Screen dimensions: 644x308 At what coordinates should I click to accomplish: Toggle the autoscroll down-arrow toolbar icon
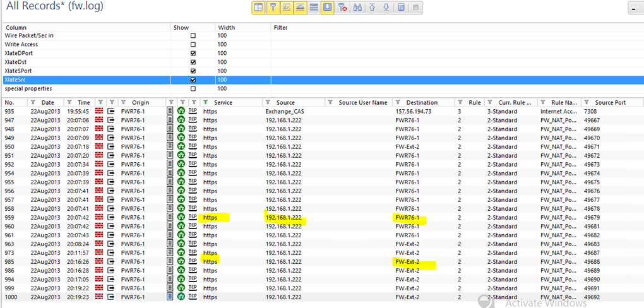pyautogui.click(x=327, y=8)
